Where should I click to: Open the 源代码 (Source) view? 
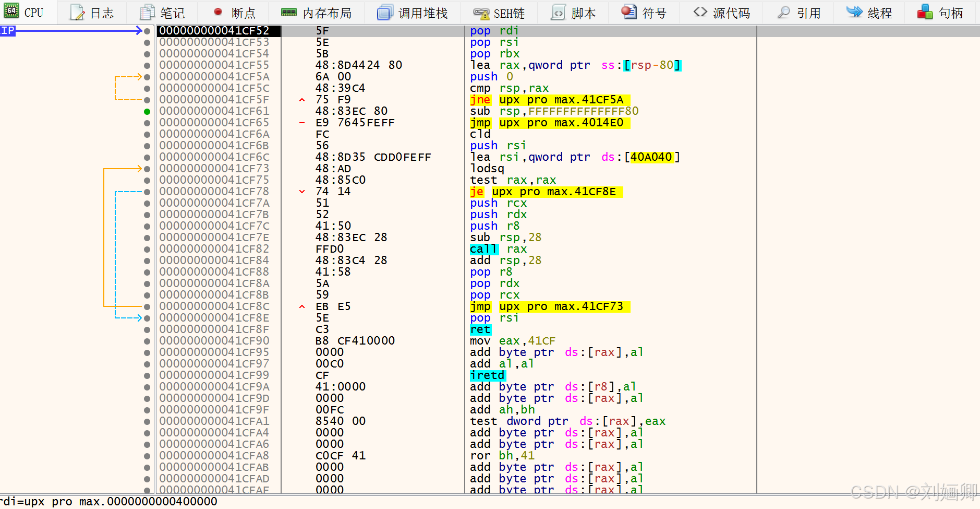pos(720,12)
